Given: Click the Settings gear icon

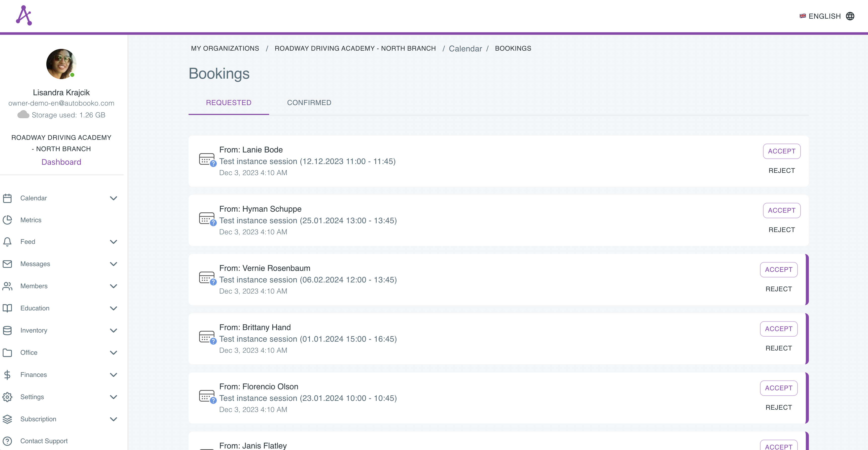Looking at the screenshot, I should click(x=7, y=397).
